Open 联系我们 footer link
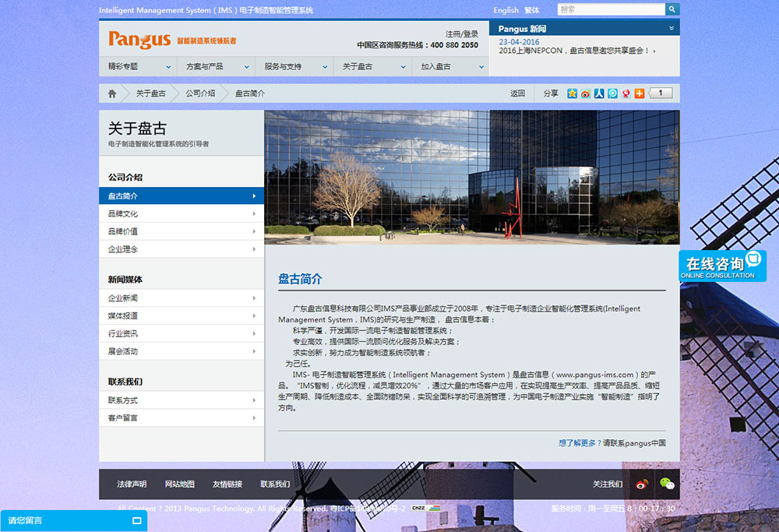 click(275, 484)
